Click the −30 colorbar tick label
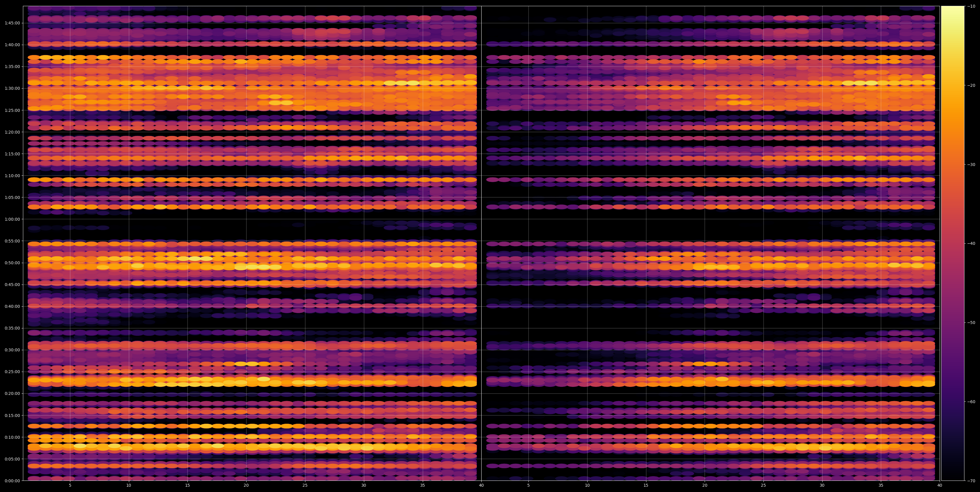The image size is (980, 492). click(971, 164)
